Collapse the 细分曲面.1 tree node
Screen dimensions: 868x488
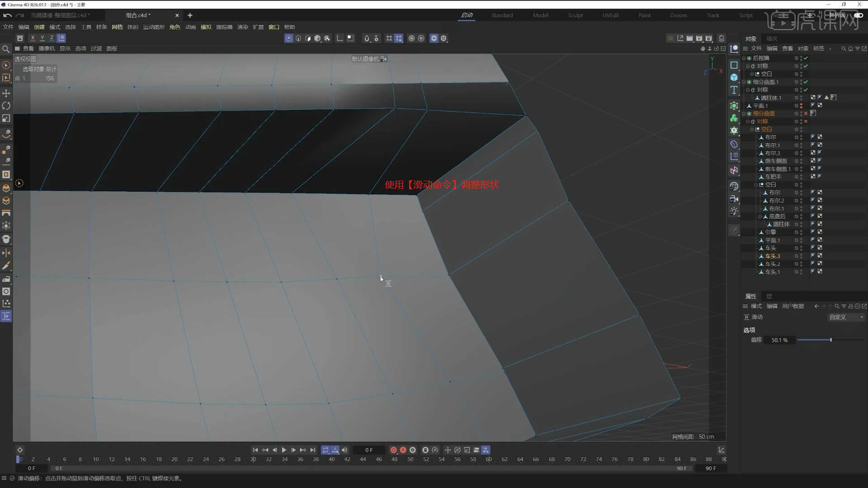[x=744, y=82]
